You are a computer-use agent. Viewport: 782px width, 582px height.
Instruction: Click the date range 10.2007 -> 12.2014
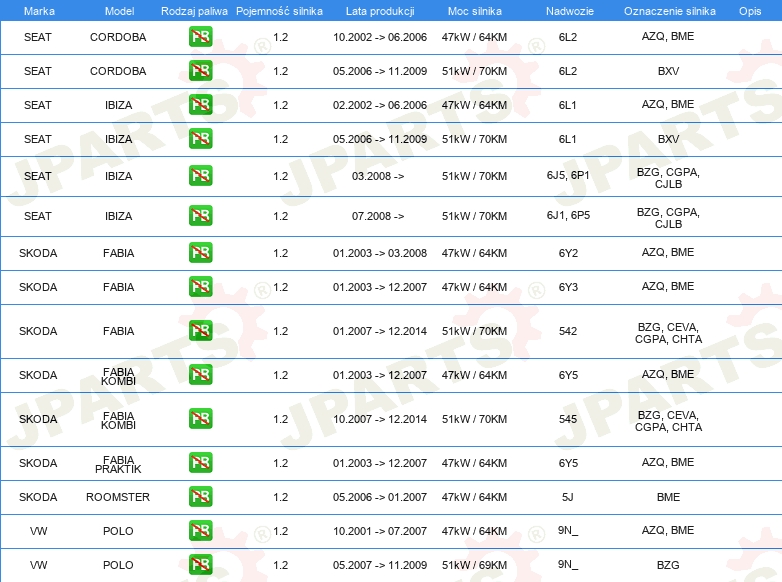pyautogui.click(x=380, y=419)
